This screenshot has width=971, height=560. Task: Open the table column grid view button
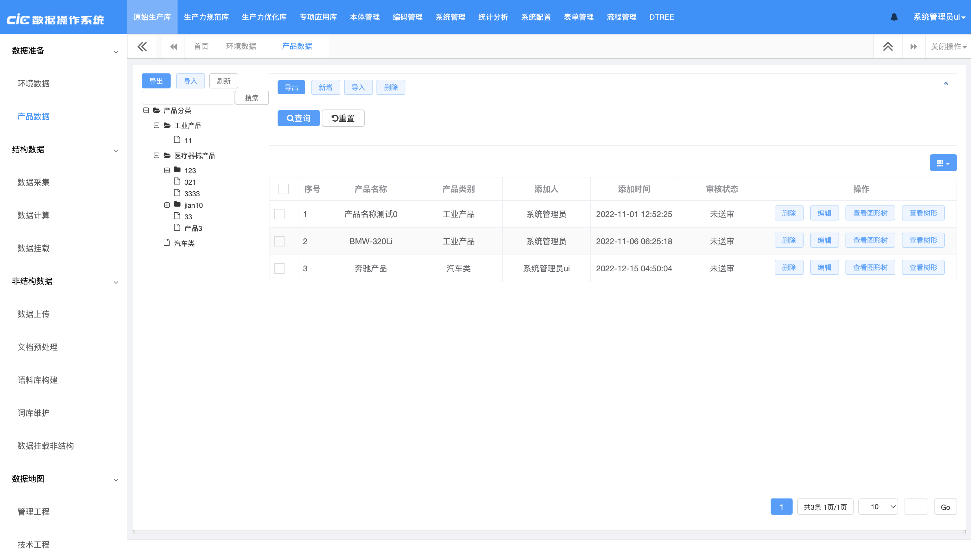(x=943, y=163)
